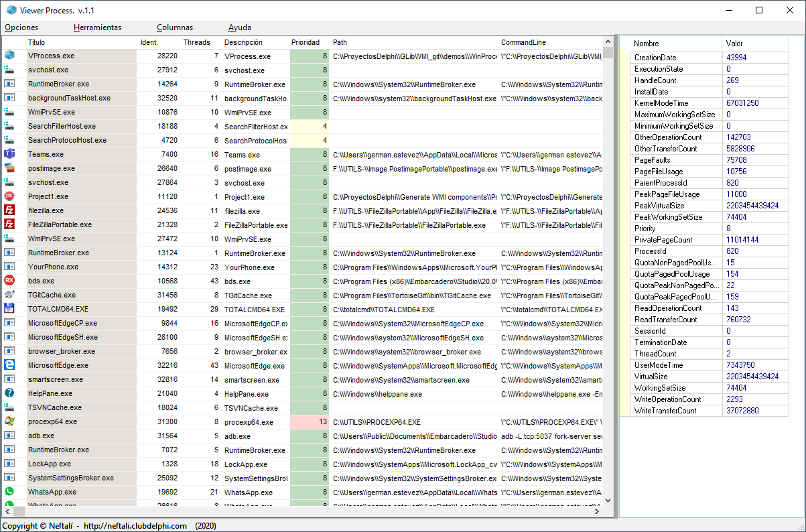806x532 pixels.
Task: Select the SearchProtocolHost.exe row title
Action: tap(67, 140)
